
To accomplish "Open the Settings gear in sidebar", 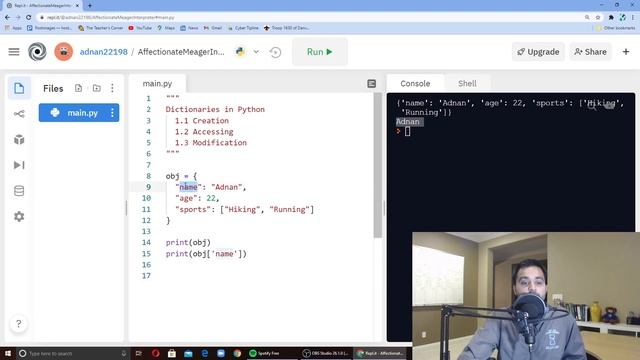I will pos(19,216).
